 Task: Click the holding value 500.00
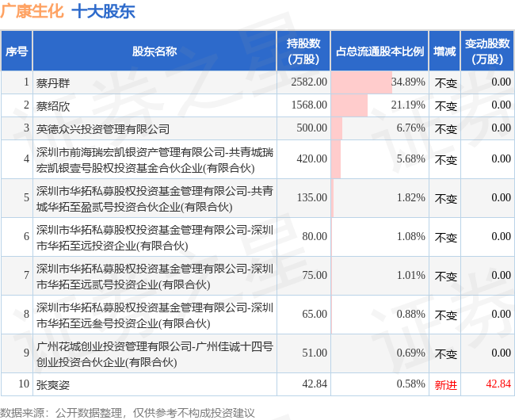tap(311, 128)
